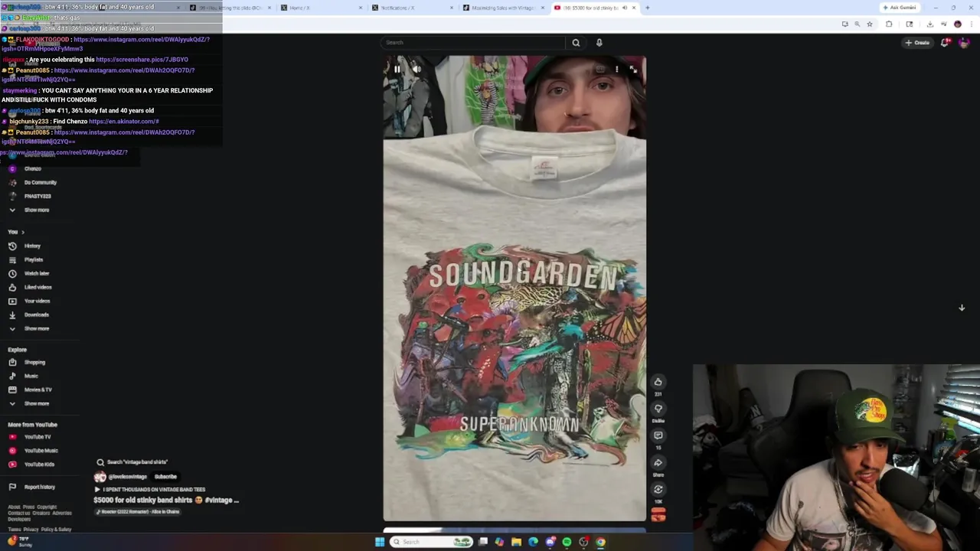The image size is (980, 551).
Task: Open the Short's three-dot more menu
Action: pos(616,69)
